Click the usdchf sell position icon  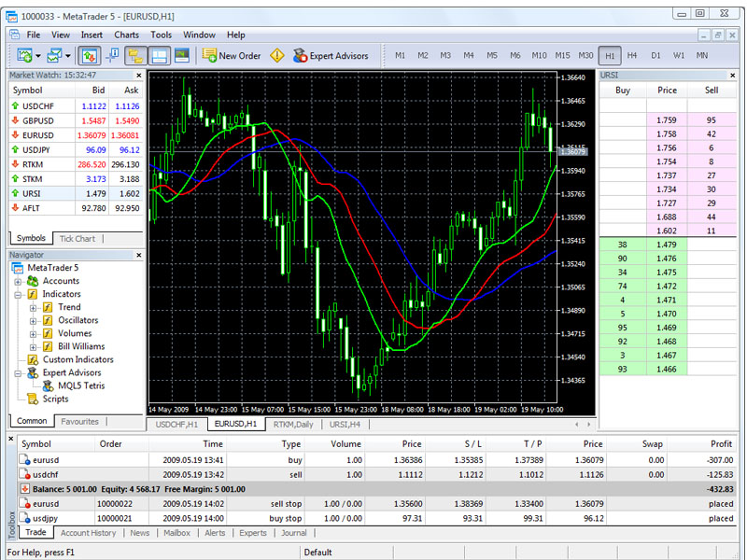[25, 474]
